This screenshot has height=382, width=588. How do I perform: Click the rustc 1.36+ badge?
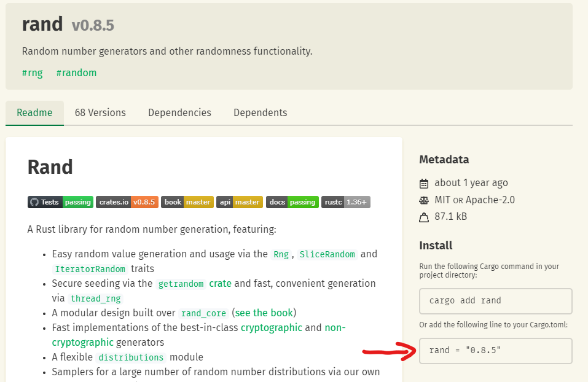coord(345,201)
